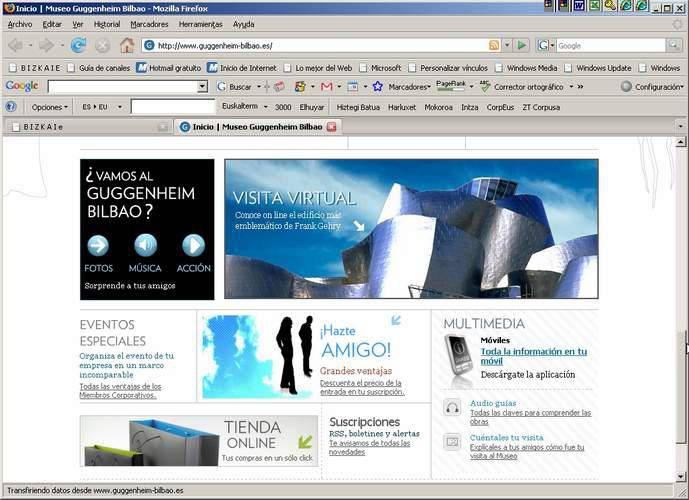
Task: Click the Cuéntales tu visita icon
Action: (x=452, y=442)
